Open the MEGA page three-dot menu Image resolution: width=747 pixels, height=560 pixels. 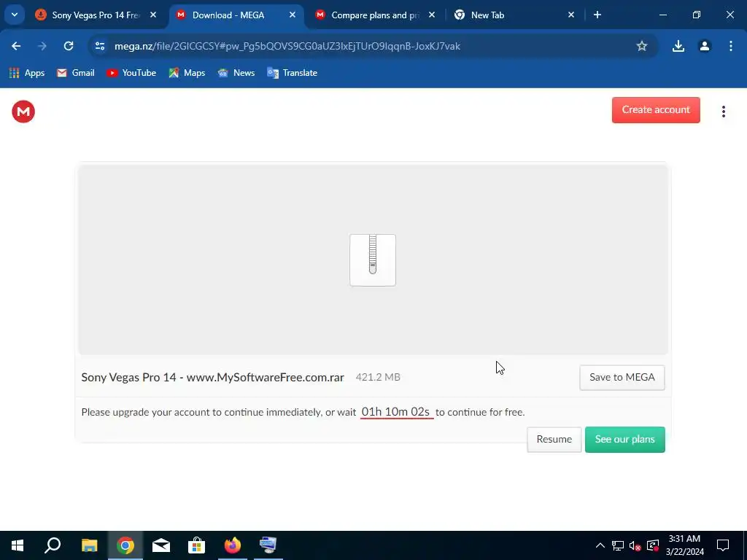point(723,112)
